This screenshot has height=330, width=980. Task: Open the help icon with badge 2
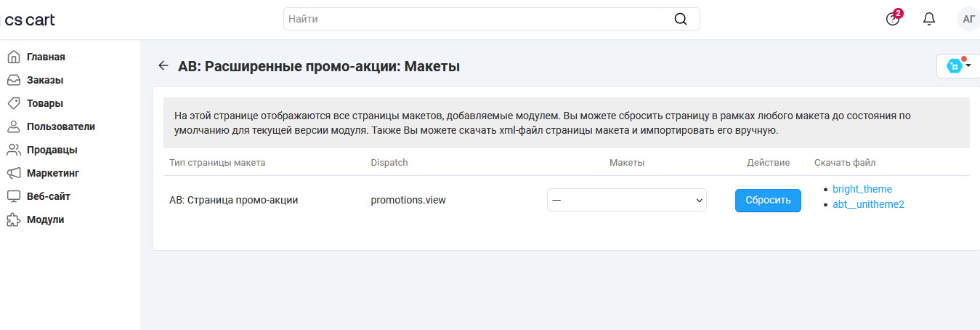pyautogui.click(x=894, y=18)
